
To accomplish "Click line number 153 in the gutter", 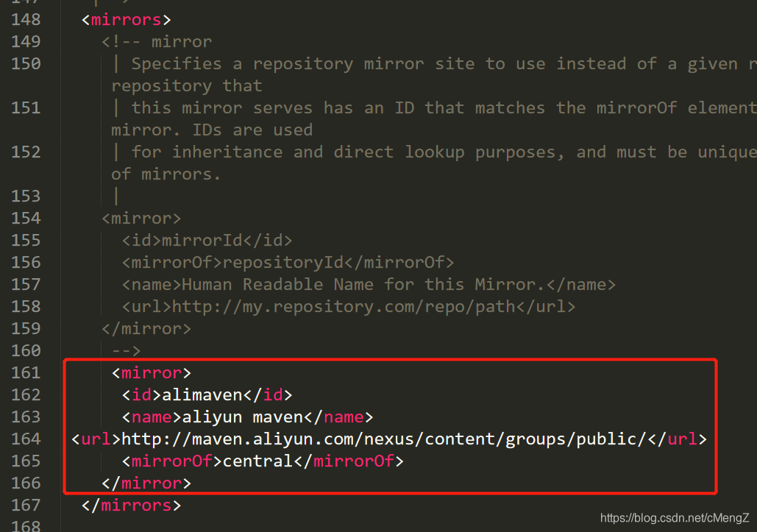I will pos(26,196).
